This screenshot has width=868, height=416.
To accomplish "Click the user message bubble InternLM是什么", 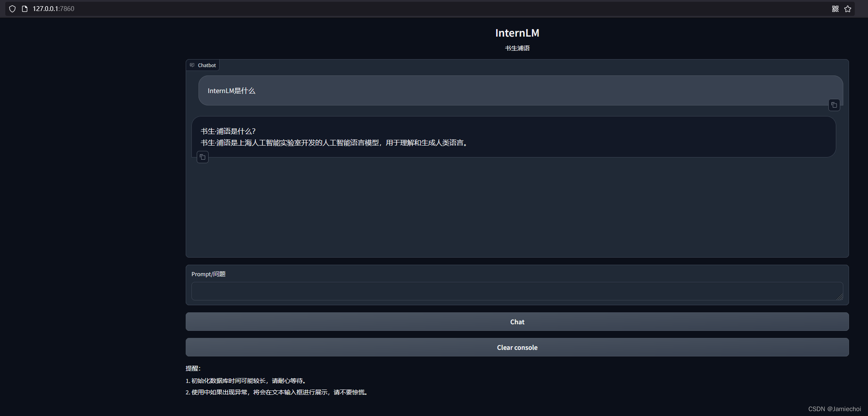I will [x=520, y=90].
